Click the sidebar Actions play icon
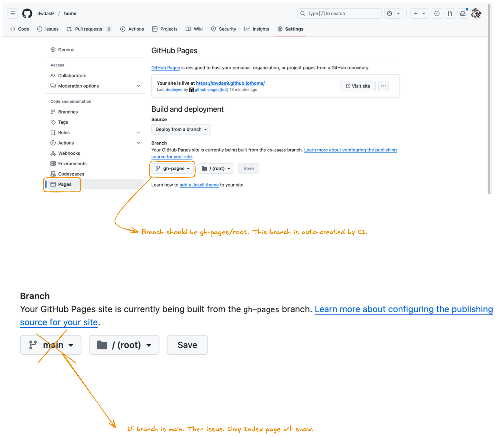 (x=53, y=143)
